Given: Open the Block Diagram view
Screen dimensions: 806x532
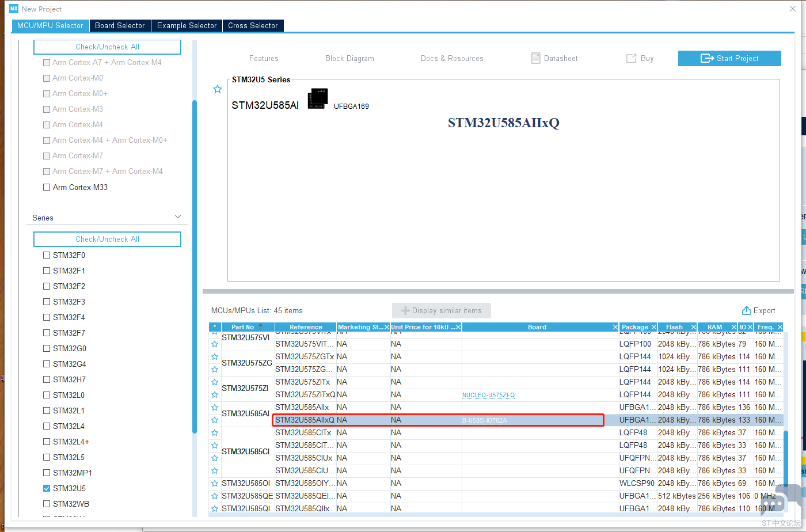Looking at the screenshot, I should tap(349, 58).
